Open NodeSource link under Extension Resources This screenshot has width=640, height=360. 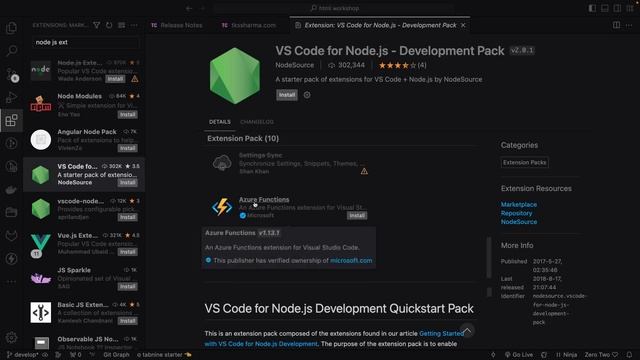click(x=519, y=222)
